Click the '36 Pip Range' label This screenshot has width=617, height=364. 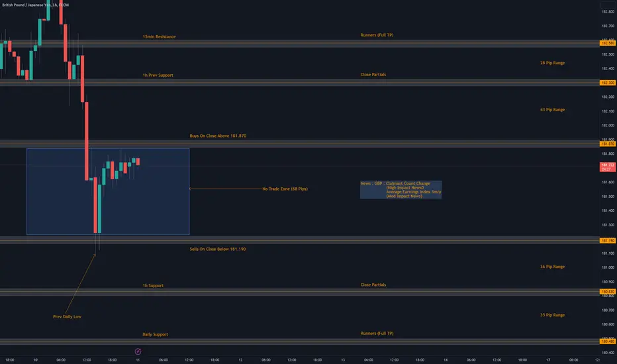(552, 267)
